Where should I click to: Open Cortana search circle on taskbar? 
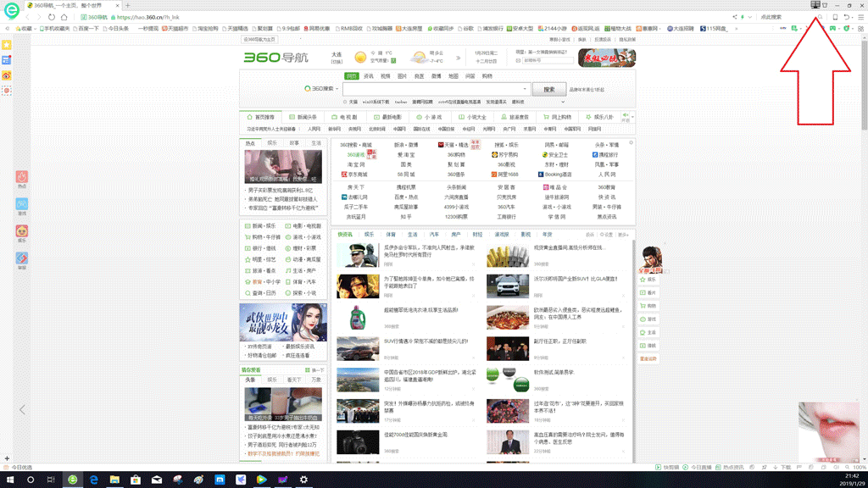(31, 480)
